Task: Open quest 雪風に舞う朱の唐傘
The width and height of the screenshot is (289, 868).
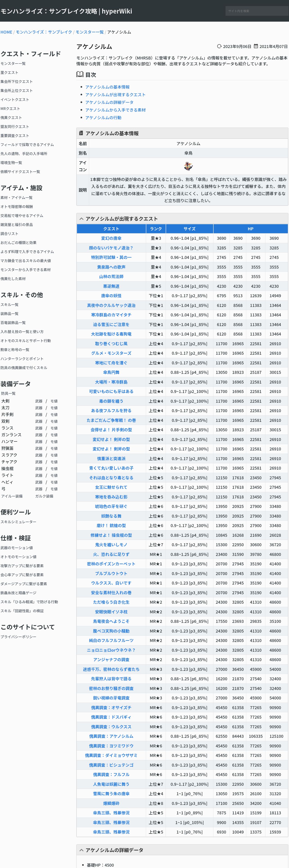Action: tap(111, 794)
